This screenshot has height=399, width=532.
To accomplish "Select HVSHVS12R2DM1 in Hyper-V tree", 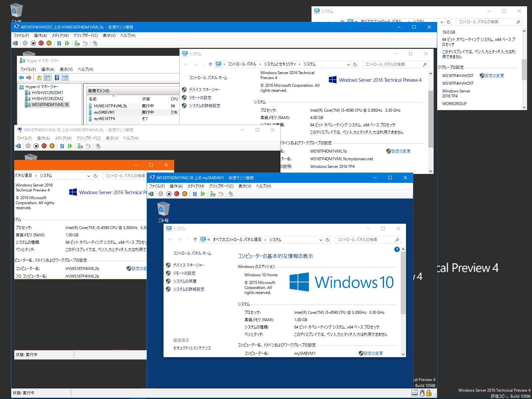I will (x=48, y=93).
